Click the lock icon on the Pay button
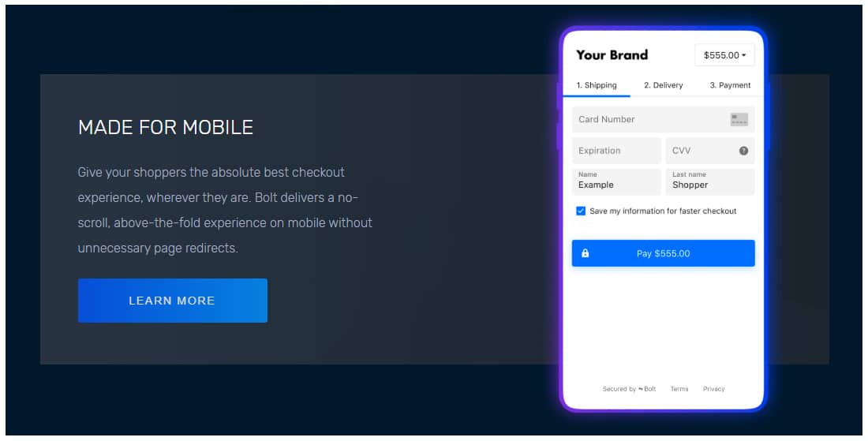868x441 pixels. coord(585,253)
